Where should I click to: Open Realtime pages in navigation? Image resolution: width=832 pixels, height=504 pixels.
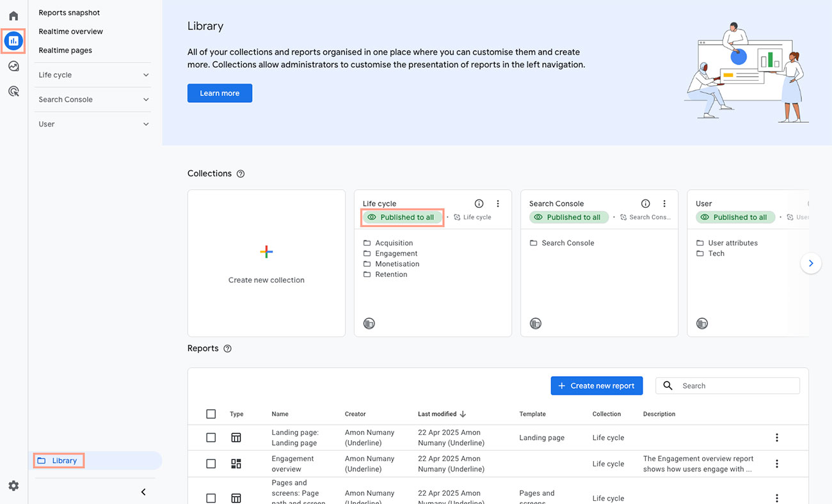[65, 51]
